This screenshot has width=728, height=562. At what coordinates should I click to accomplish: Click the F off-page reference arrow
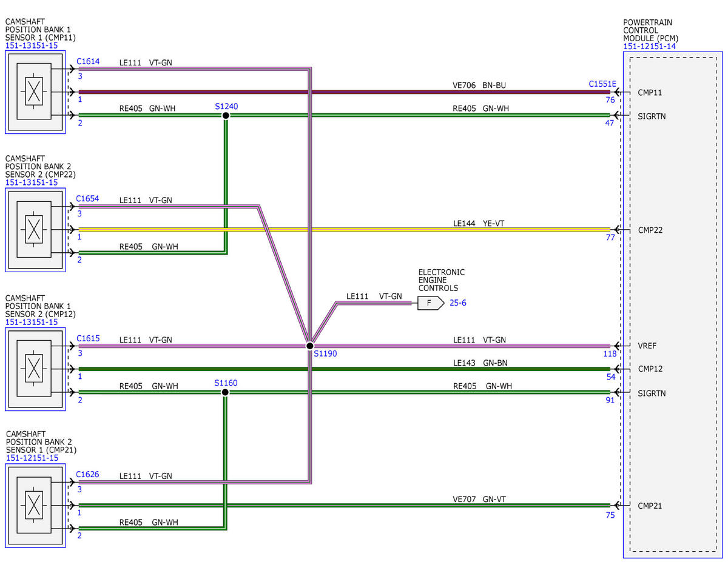point(431,303)
